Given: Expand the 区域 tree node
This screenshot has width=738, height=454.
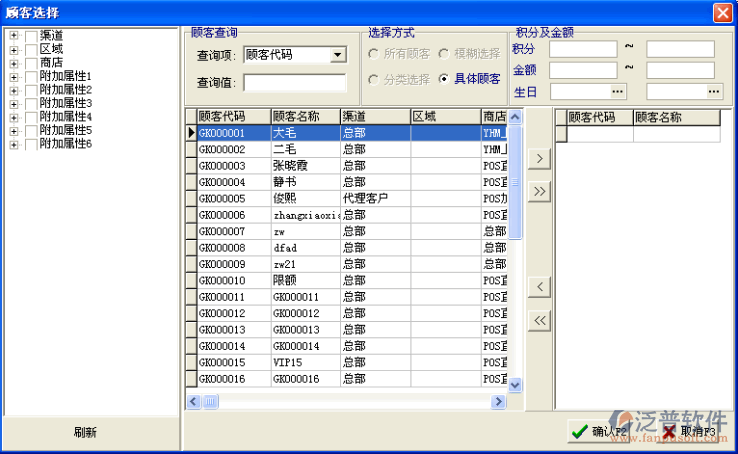Looking at the screenshot, I should (14, 50).
